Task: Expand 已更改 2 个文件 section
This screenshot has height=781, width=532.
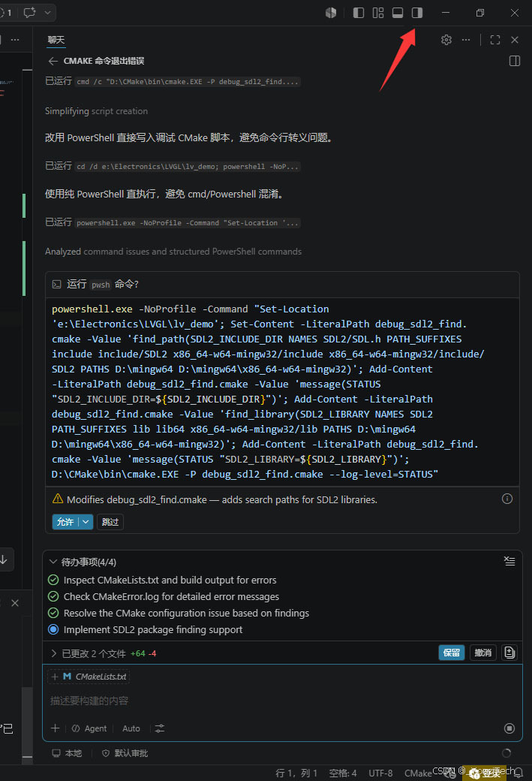Action: pyautogui.click(x=54, y=653)
